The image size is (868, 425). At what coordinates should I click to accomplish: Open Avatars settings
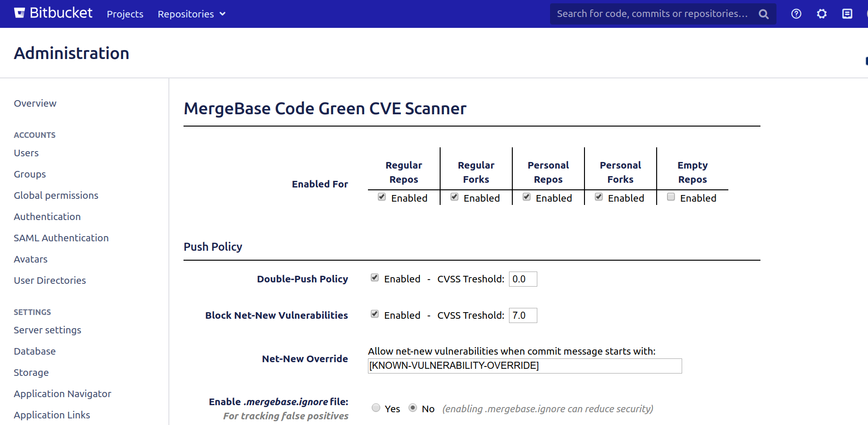pos(31,259)
